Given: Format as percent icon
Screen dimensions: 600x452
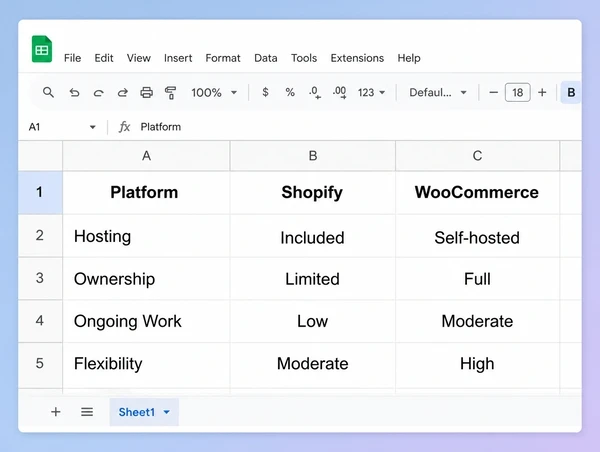Looking at the screenshot, I should click(290, 92).
